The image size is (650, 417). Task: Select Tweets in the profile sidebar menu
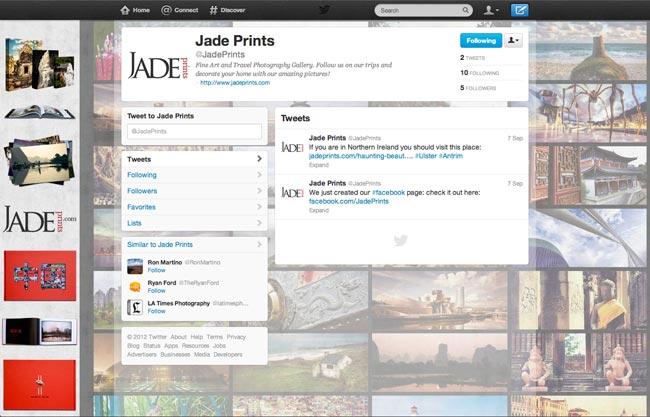click(x=194, y=159)
